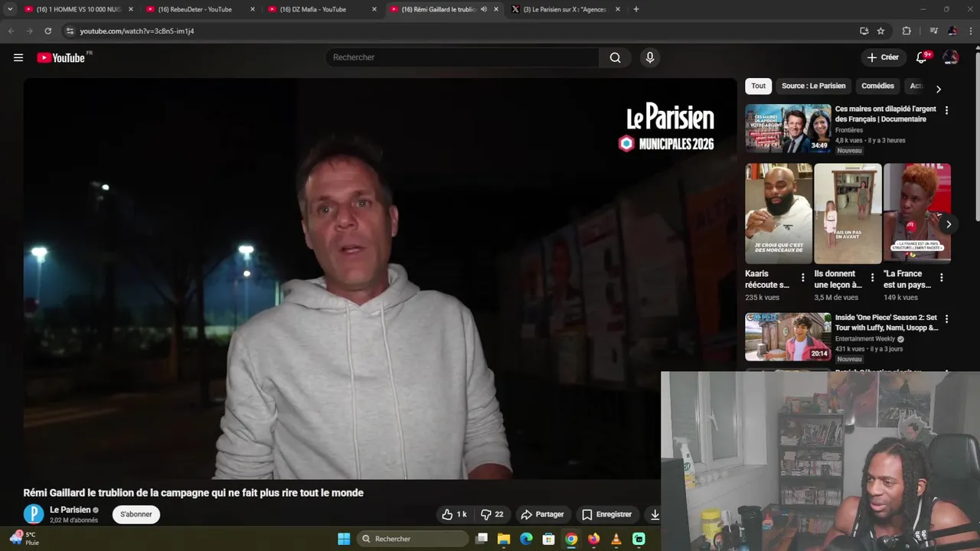980x551 pixels.
Task: Open 'Ils donnent une leçon' short thumbnail
Action: (848, 214)
